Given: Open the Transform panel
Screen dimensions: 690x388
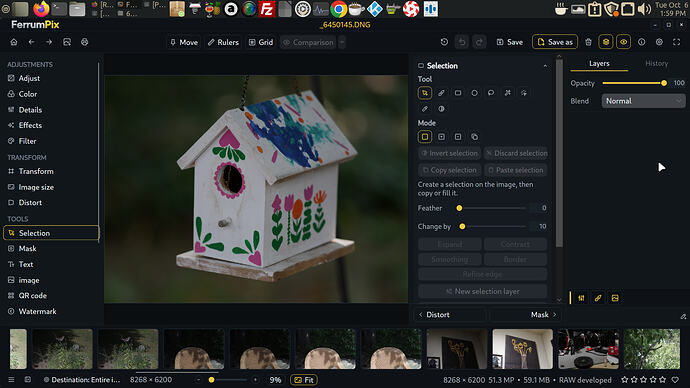Looking at the screenshot, I should click(51, 171).
